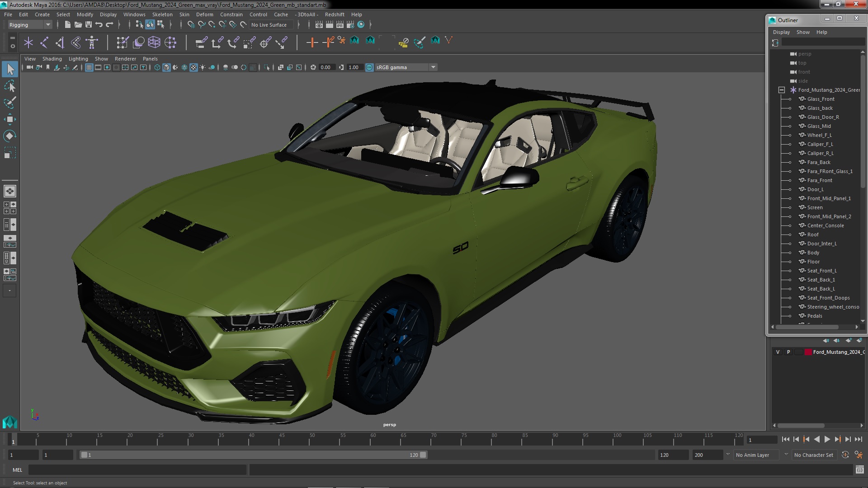Play the animation forwards
Image resolution: width=868 pixels, height=488 pixels.
point(827,439)
